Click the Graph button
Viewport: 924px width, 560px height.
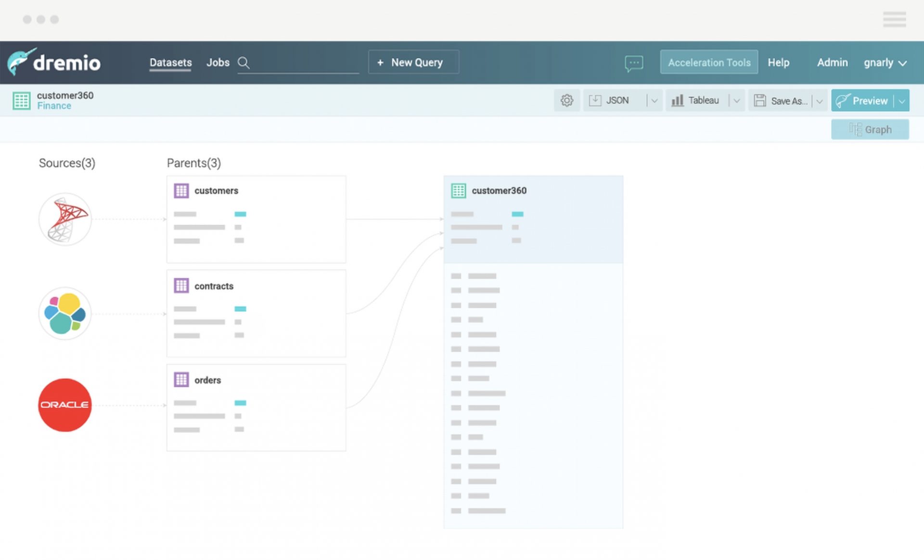point(870,129)
